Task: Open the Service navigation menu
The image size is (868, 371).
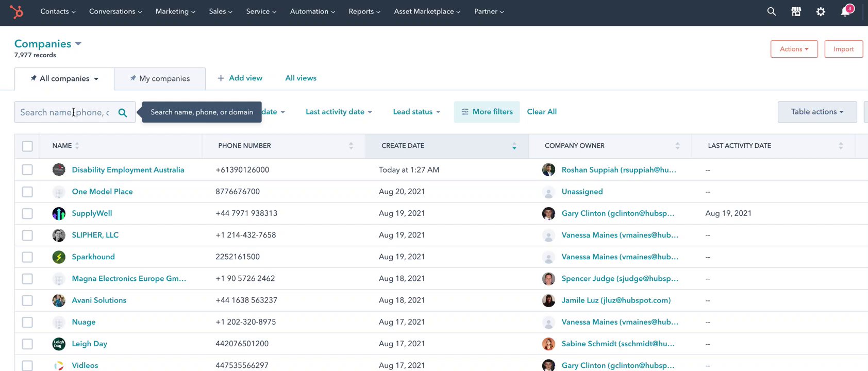Action: [261, 11]
